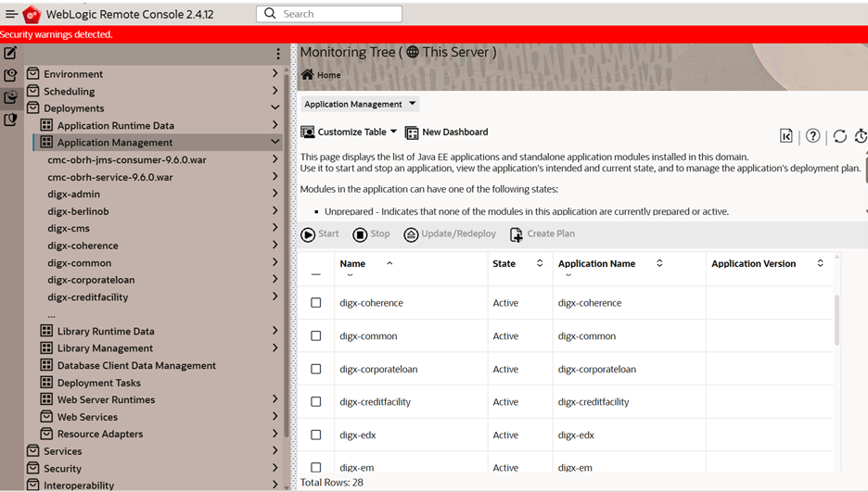Viewport: 868px width, 492px height.
Task: Collapse the Deployments tree node chevron
Action: (275, 107)
